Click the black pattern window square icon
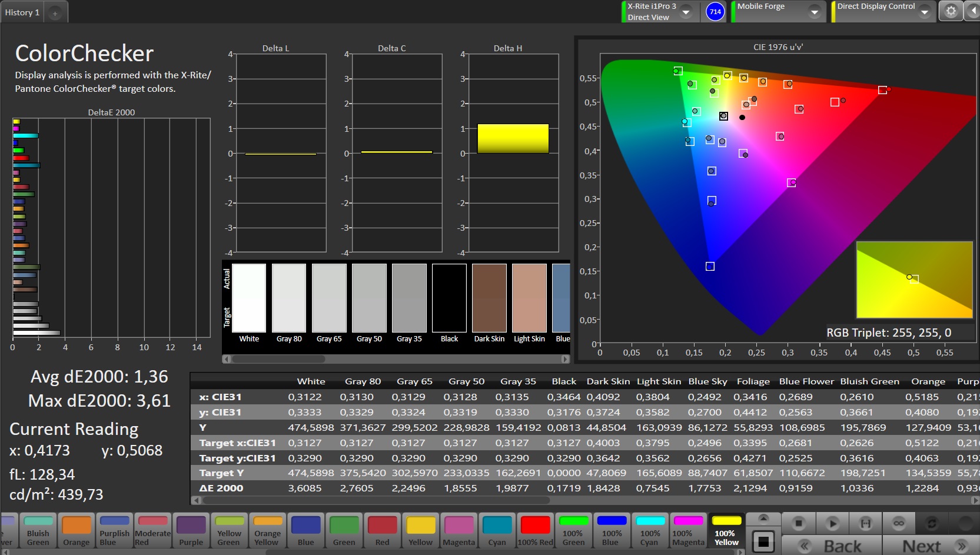The width and height of the screenshot is (980, 555). tap(763, 541)
